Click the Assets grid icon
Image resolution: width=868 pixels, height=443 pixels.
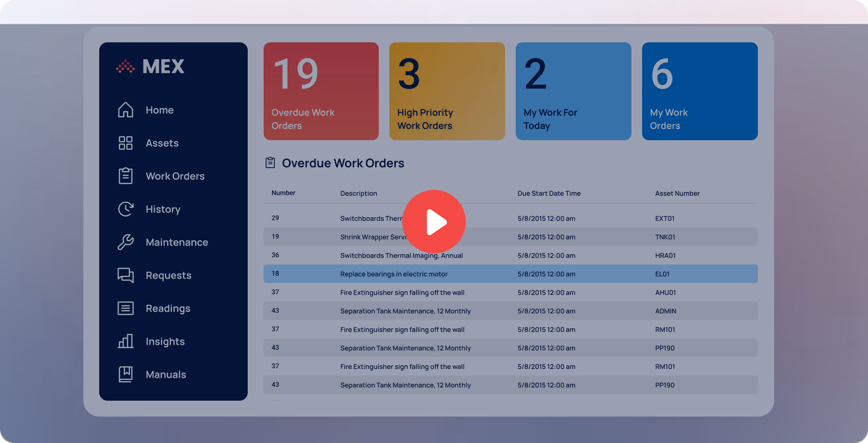point(125,143)
